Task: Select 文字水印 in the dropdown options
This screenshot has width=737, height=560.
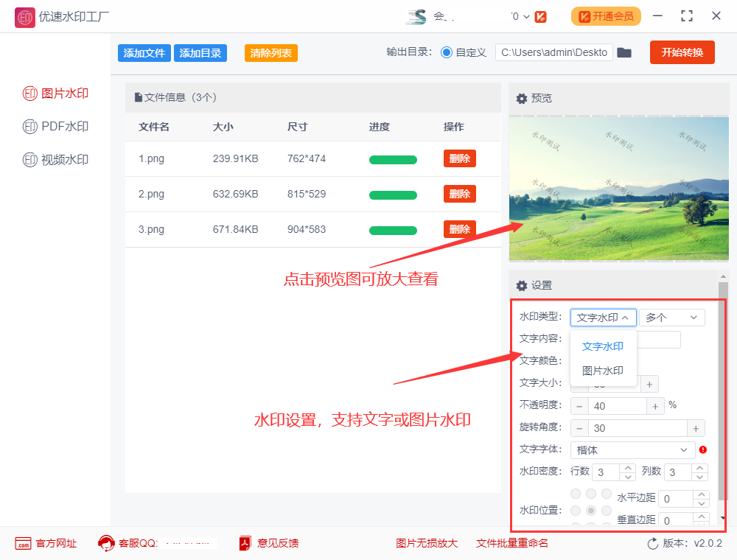Action: (602, 346)
